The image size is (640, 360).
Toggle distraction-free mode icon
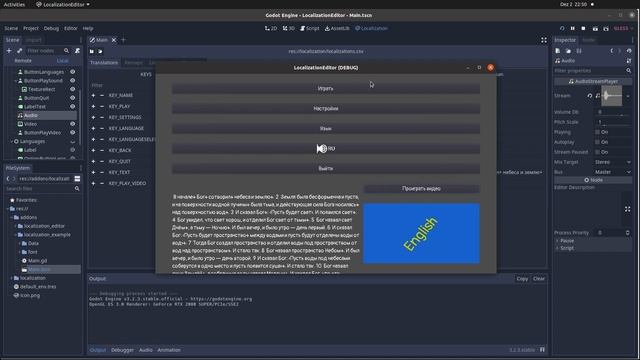click(544, 40)
